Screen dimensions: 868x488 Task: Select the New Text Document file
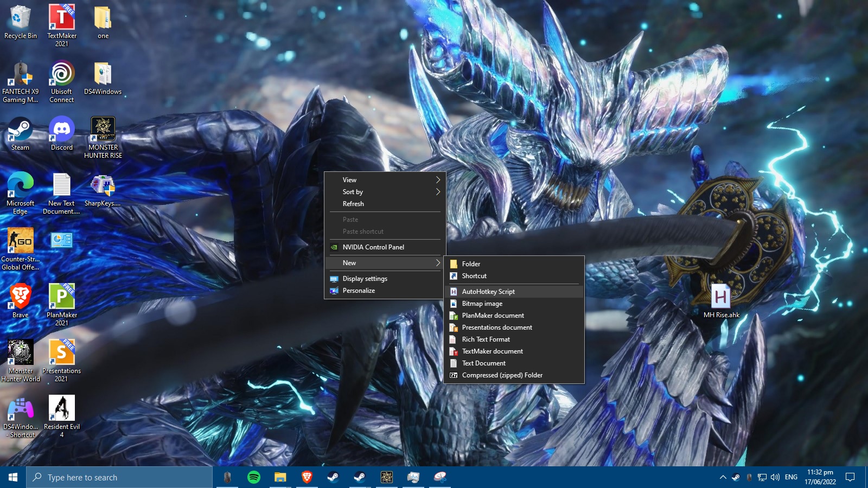coord(62,194)
